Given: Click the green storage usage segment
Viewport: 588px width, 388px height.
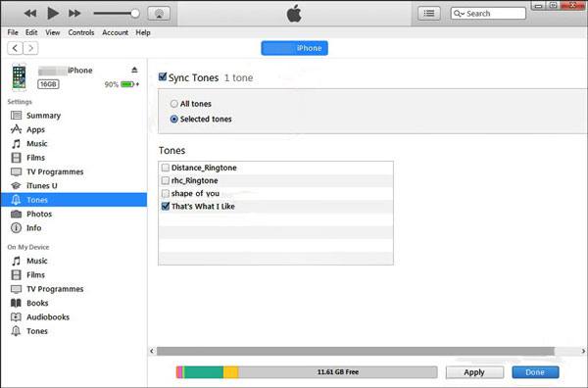Looking at the screenshot, I should [x=204, y=372].
